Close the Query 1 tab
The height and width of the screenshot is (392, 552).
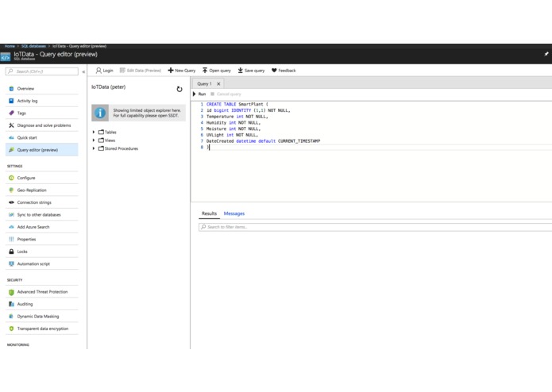pyautogui.click(x=218, y=84)
